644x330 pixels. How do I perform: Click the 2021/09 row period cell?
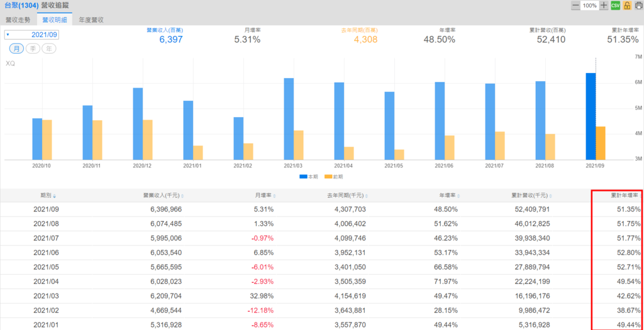(47, 210)
